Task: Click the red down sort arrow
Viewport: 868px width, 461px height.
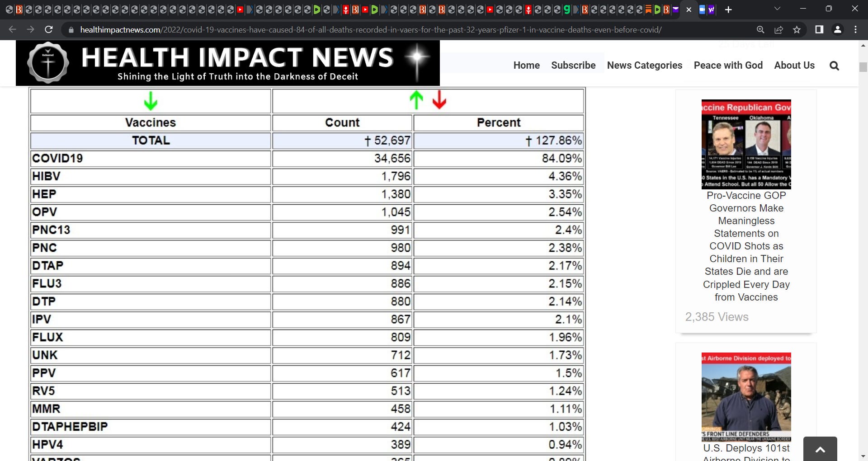Action: [439, 100]
